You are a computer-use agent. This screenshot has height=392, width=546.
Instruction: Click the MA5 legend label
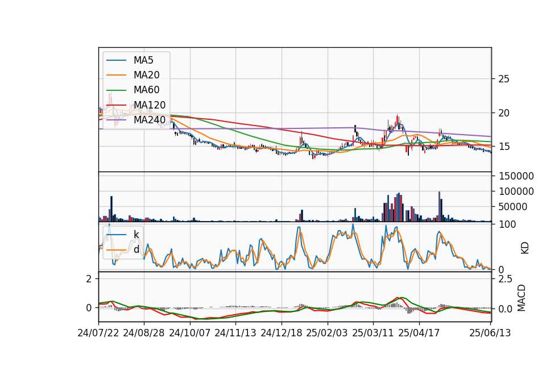pos(143,60)
